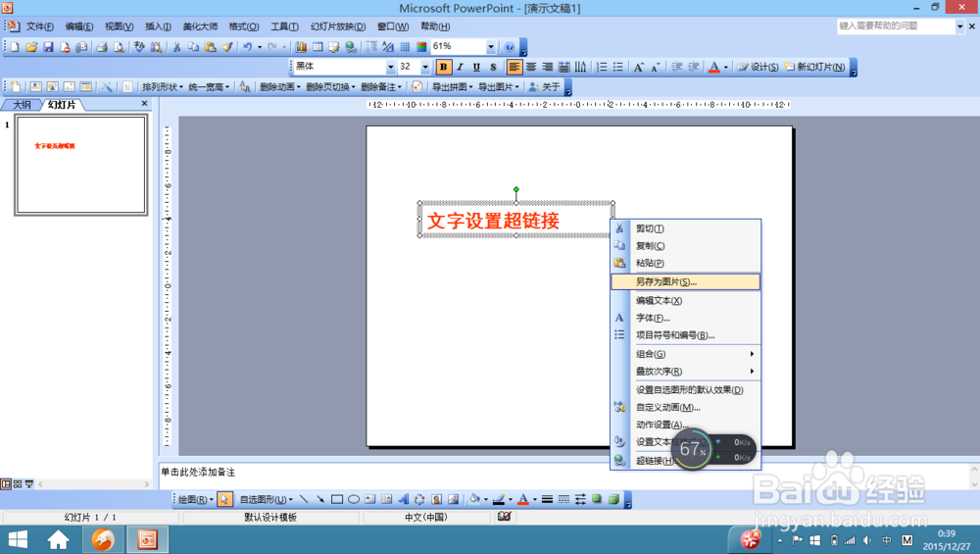
Task: Open the 插入(I) menu
Action: tap(158, 26)
